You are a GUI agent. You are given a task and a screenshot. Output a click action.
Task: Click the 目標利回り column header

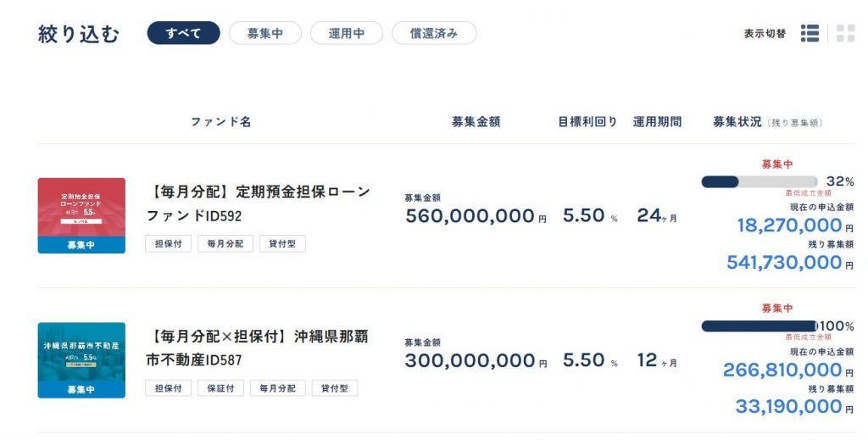[x=587, y=122]
